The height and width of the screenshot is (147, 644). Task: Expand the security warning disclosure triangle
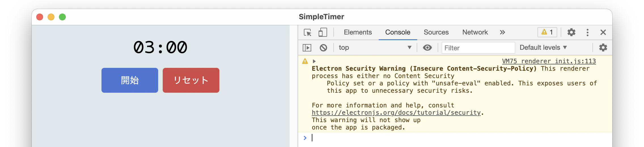pyautogui.click(x=314, y=61)
